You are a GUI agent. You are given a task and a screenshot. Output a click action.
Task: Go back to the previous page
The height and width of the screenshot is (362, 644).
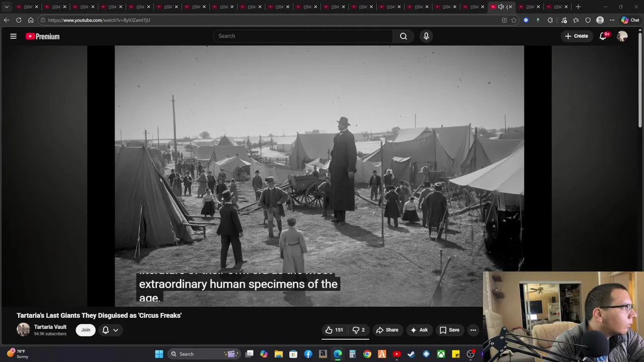[x=7, y=20]
